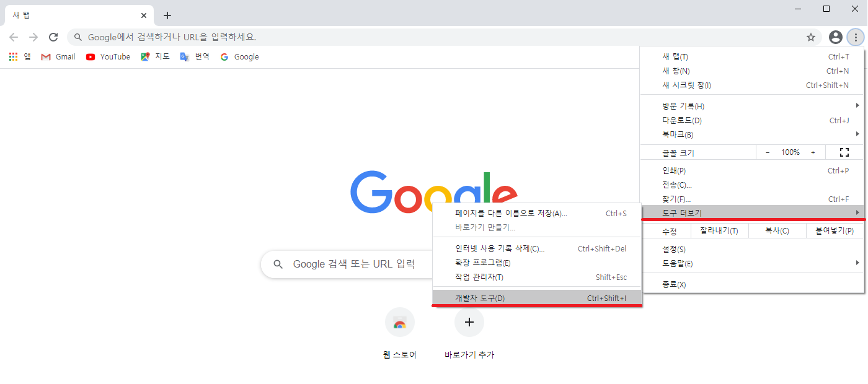Open 다운로드(D) menu item
Viewport: 868px width, 384px height.
[753, 121]
